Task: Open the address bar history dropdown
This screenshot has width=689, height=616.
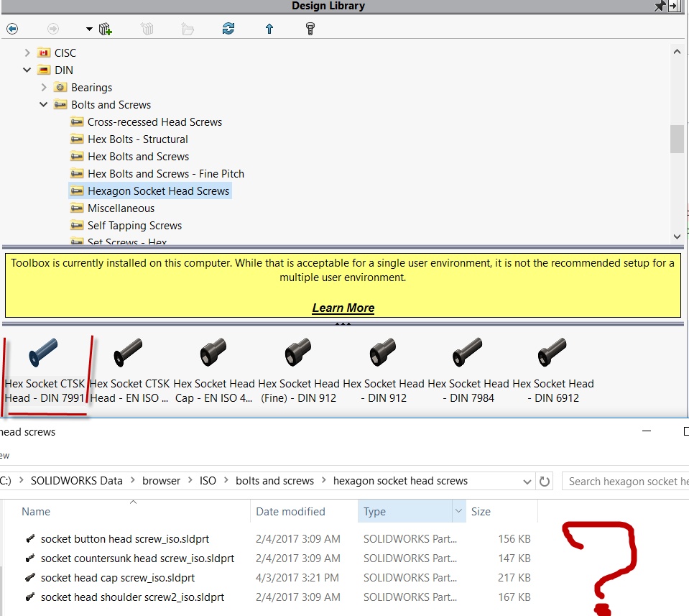Action: (x=527, y=482)
